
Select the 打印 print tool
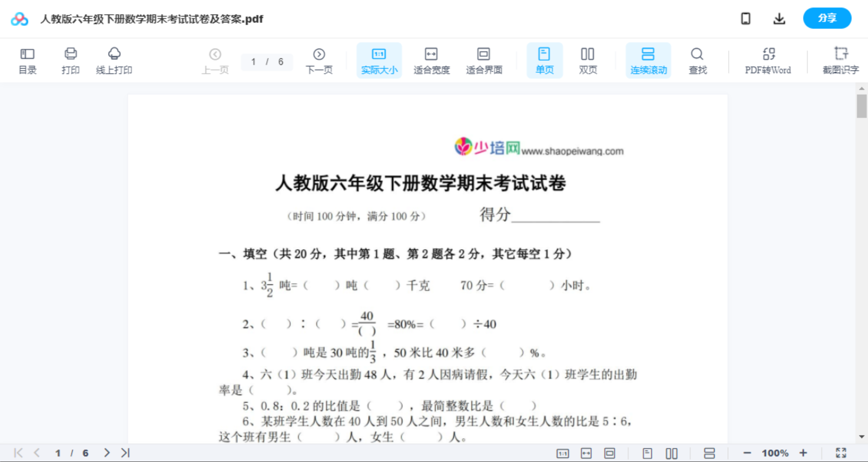(70, 60)
